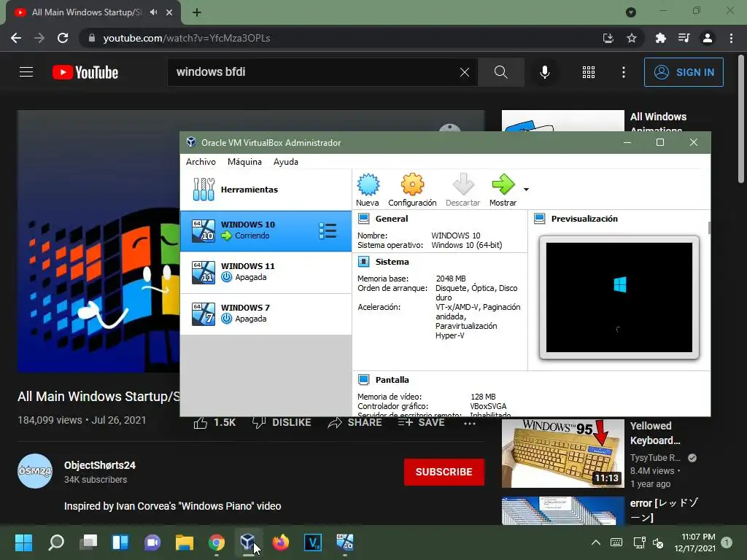Click the install app icon in address bar
The height and width of the screenshot is (560, 747).
[x=608, y=38]
